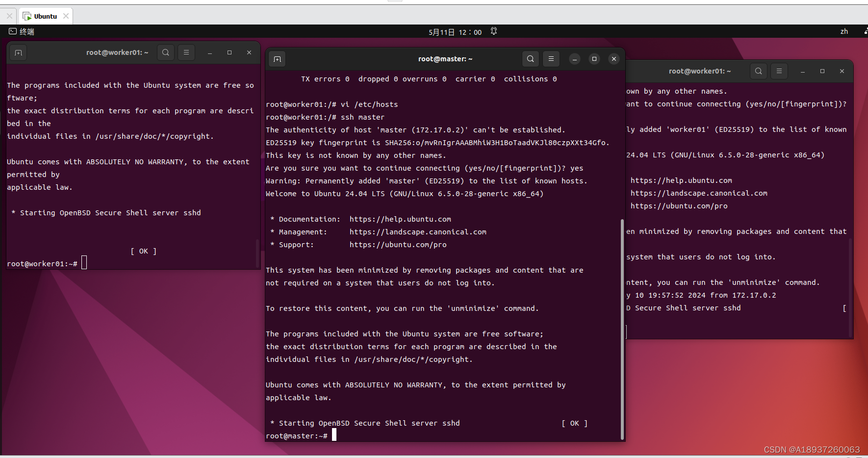This screenshot has height=458, width=868.
Task: Maximize the root@master terminal window
Action: click(x=594, y=59)
